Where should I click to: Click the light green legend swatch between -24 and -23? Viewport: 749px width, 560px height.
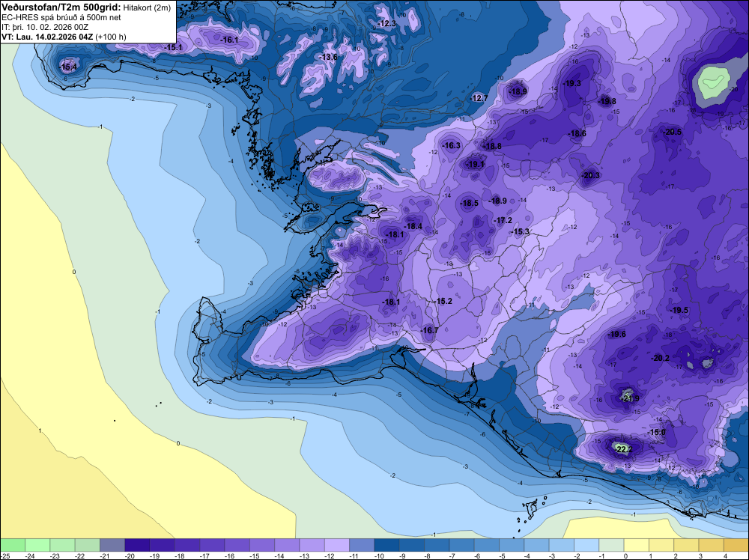[37, 545]
